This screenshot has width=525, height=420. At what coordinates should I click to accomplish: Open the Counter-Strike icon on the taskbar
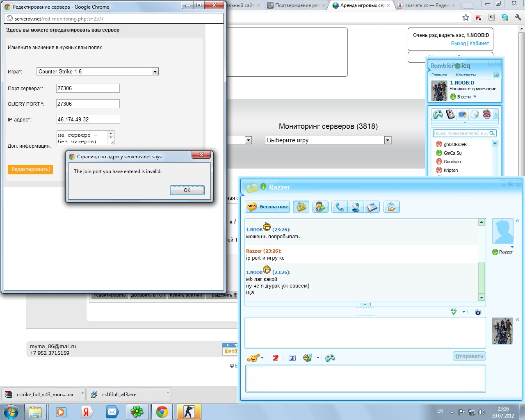point(189,412)
